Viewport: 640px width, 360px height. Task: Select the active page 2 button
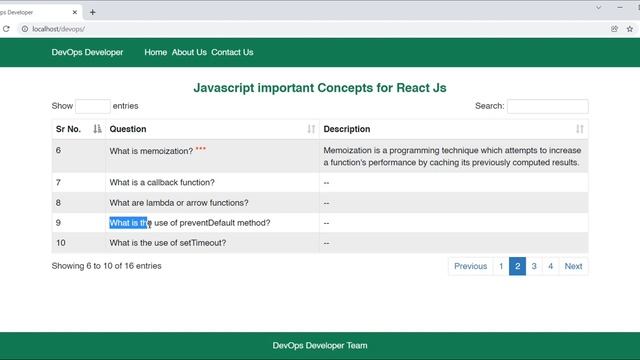517,266
